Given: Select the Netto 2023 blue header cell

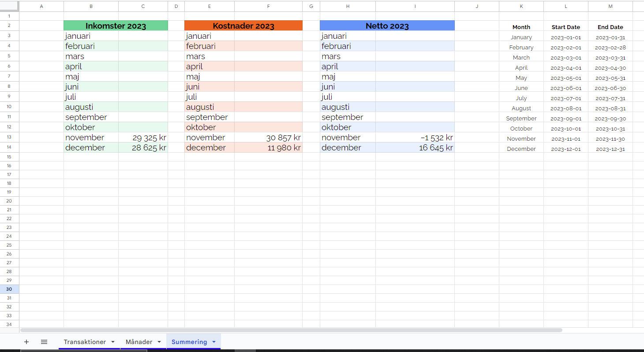Looking at the screenshot, I should coord(387,26).
